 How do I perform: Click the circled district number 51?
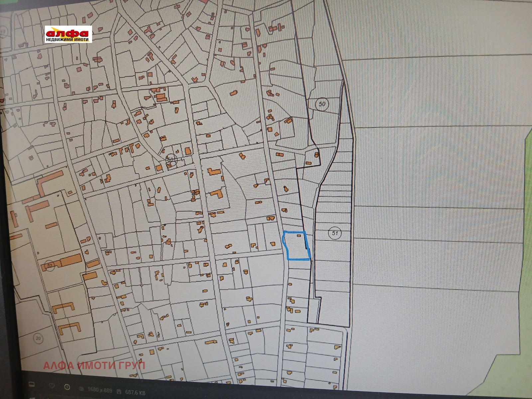334,233
